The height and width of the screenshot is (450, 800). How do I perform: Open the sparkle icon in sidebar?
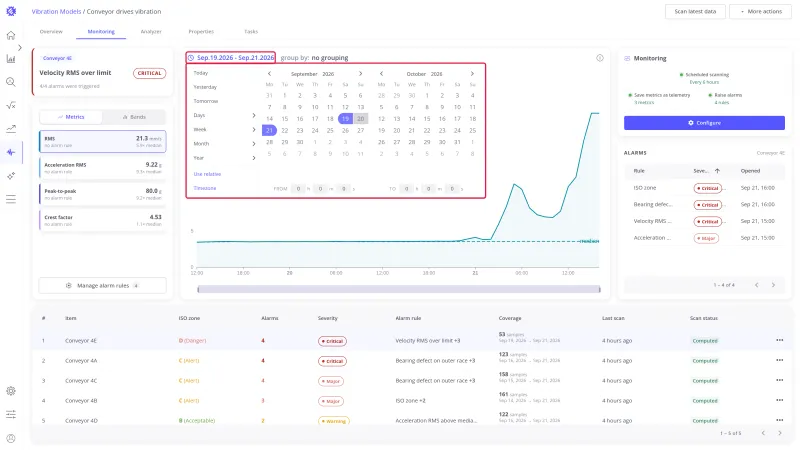(11, 176)
